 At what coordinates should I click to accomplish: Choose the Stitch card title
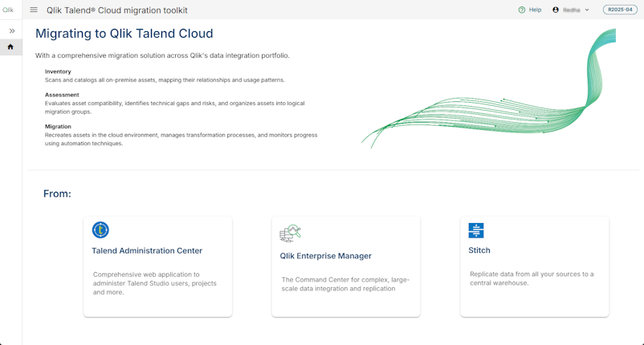coord(479,250)
